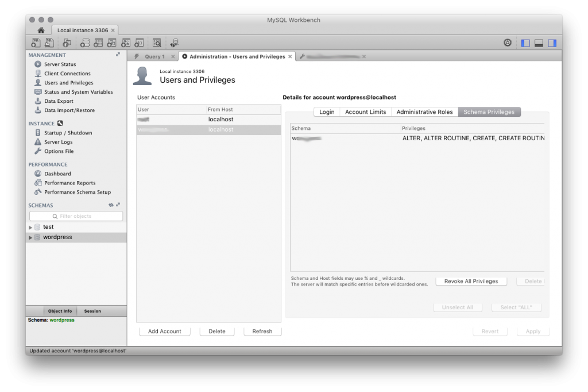Close the Users and Privileges tab
Screen dimensions: 588x392
tap(290, 57)
